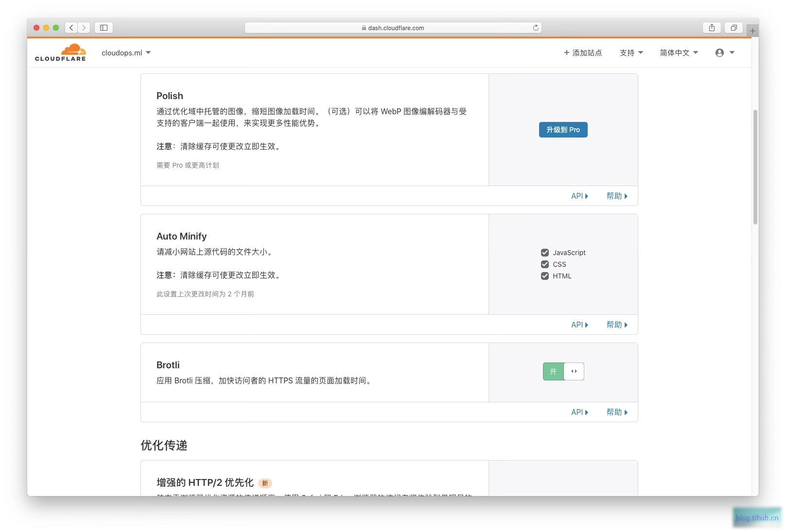
Task: Expand 帮助 under Auto Minify card
Action: (x=617, y=325)
